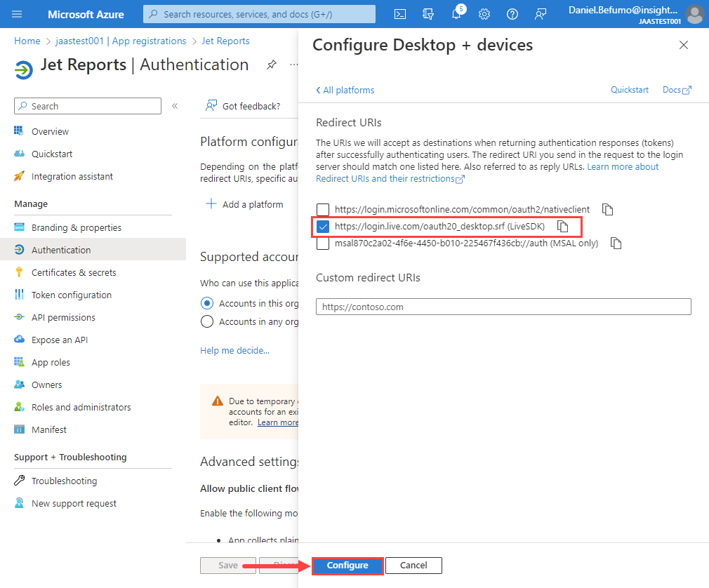Image resolution: width=709 pixels, height=588 pixels.
Task: Copy the MSAL-only redirect URI
Action: point(616,243)
